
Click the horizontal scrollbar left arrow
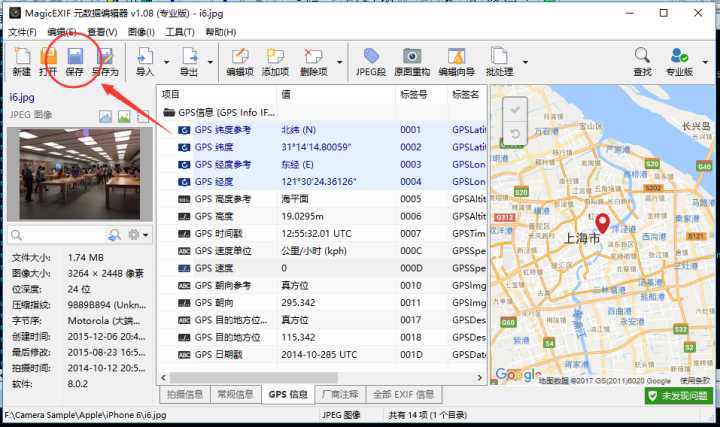164,377
